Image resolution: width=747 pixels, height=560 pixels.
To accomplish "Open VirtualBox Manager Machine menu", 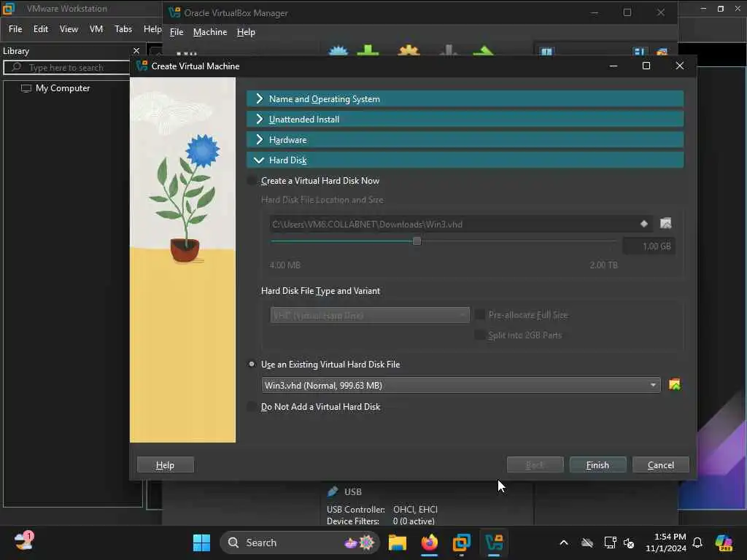I will (210, 32).
